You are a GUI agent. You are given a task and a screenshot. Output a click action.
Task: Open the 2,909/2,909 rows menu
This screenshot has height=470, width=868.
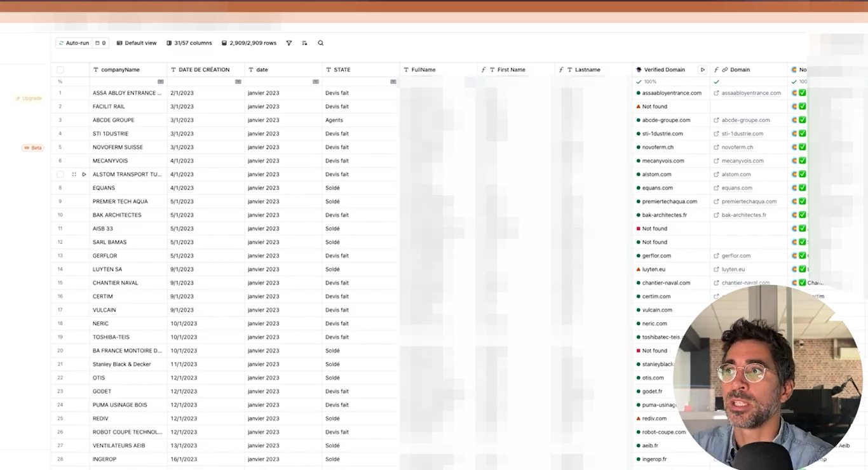coord(249,43)
